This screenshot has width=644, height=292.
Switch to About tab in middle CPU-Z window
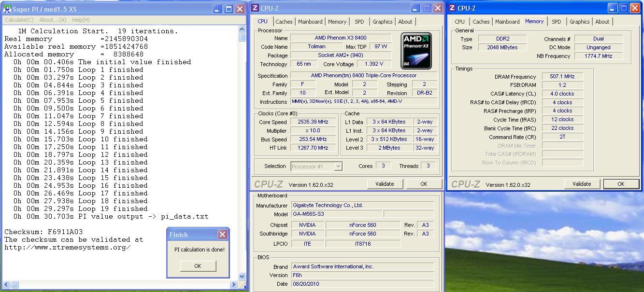(405, 22)
